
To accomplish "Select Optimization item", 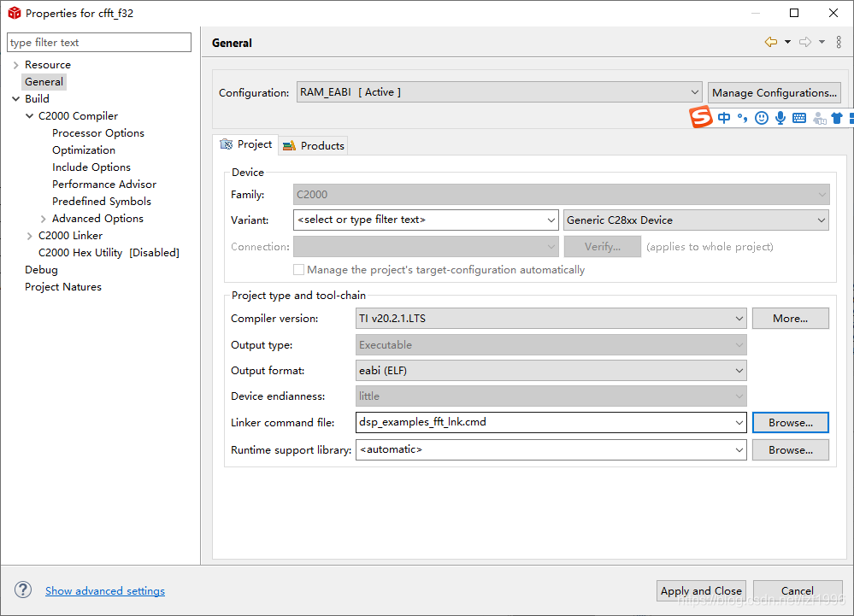I will (84, 150).
